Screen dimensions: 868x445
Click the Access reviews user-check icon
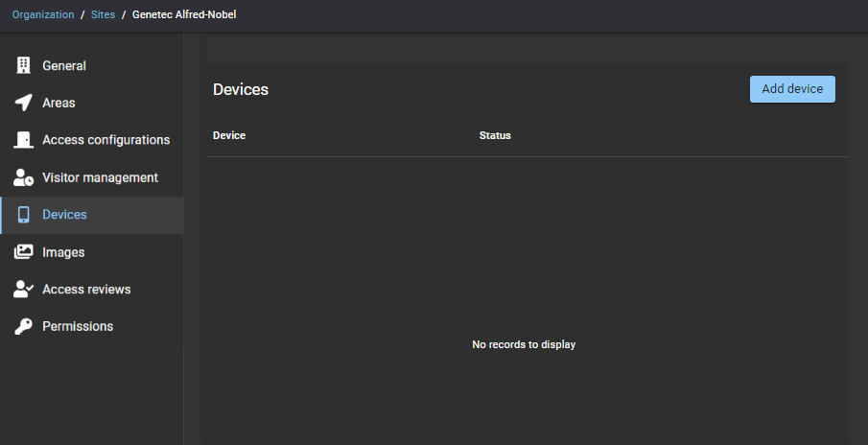[24, 290]
